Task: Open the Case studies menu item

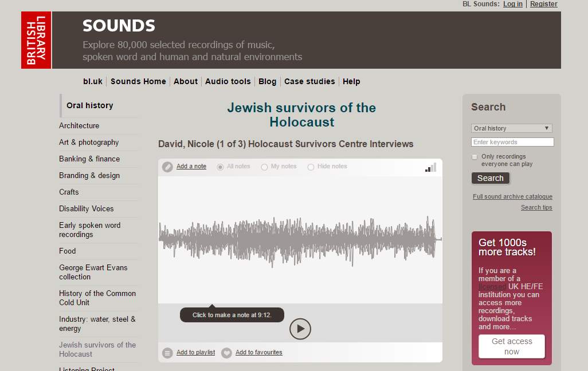Action: [x=309, y=81]
